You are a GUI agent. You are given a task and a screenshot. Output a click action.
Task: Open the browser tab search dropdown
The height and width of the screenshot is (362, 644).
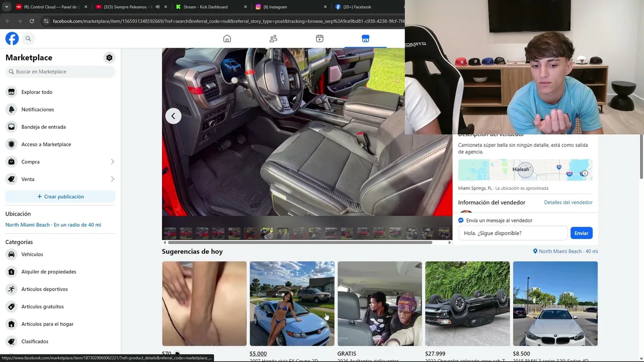point(7,7)
